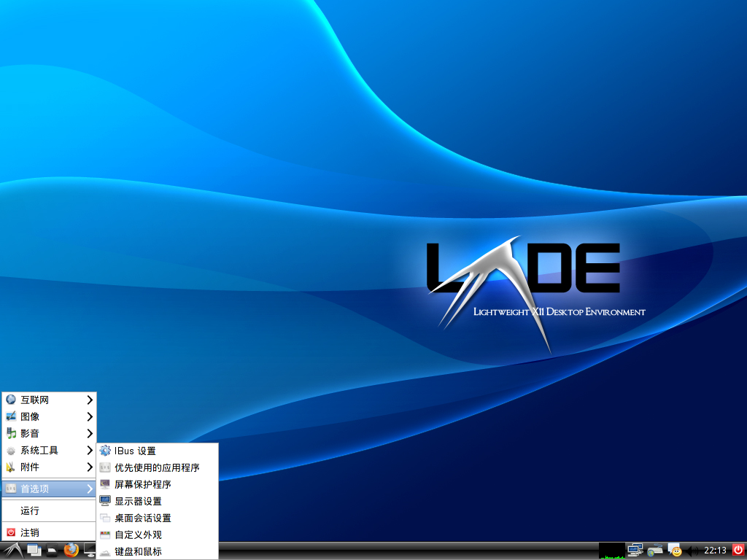Click the network computers tray icon
Viewport: 747px width, 560px height.
[635, 551]
